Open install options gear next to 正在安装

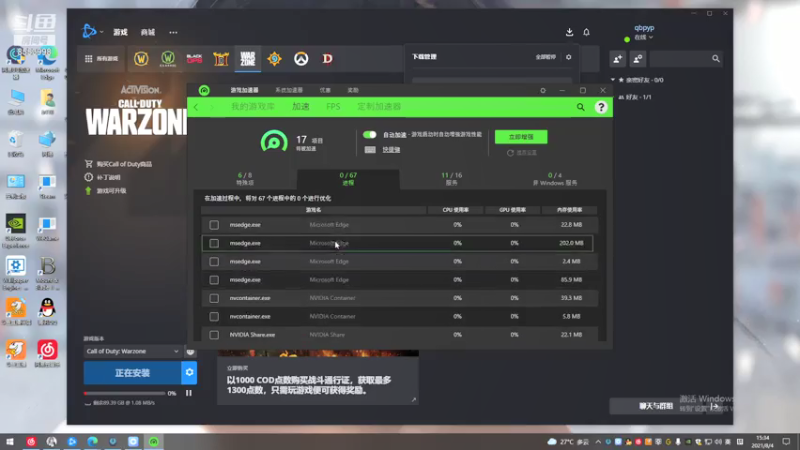point(189,372)
